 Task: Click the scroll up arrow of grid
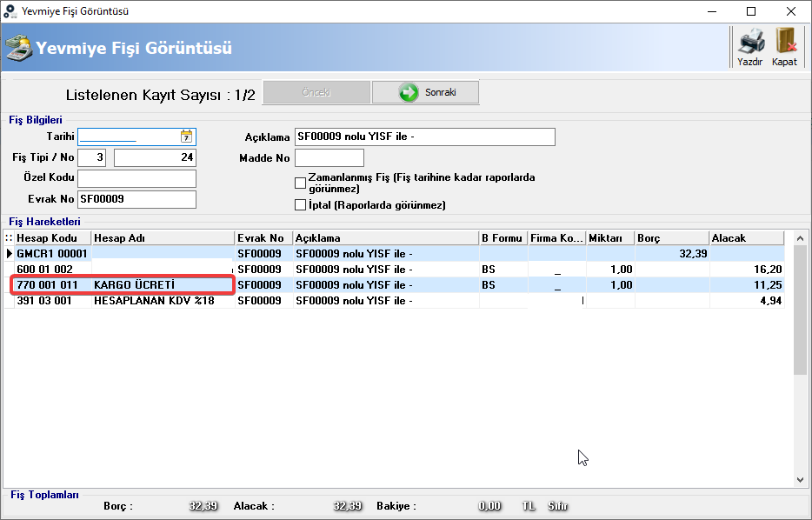tap(800, 238)
